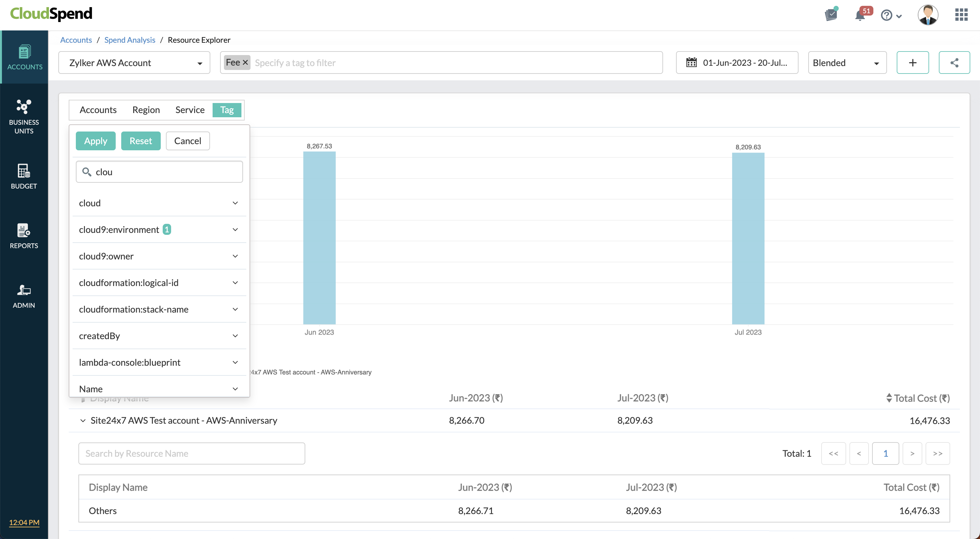Click the share icon button
Image resolution: width=980 pixels, height=539 pixels.
954,63
